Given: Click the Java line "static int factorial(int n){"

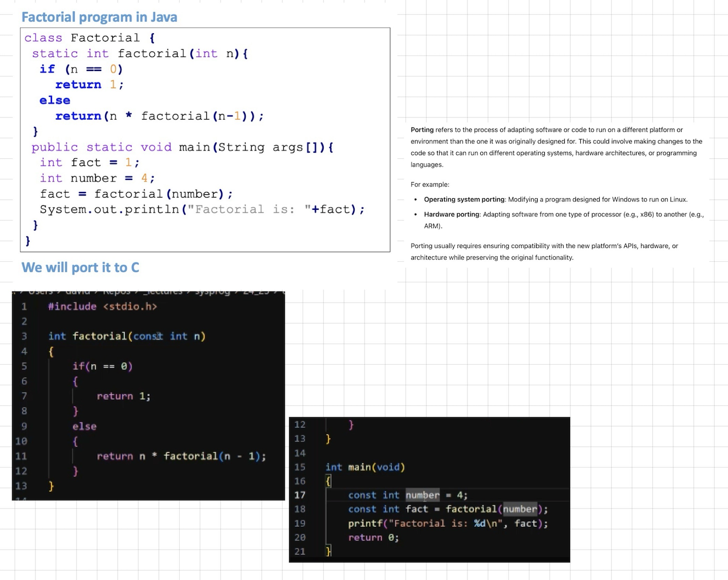Looking at the screenshot, I should [140, 54].
